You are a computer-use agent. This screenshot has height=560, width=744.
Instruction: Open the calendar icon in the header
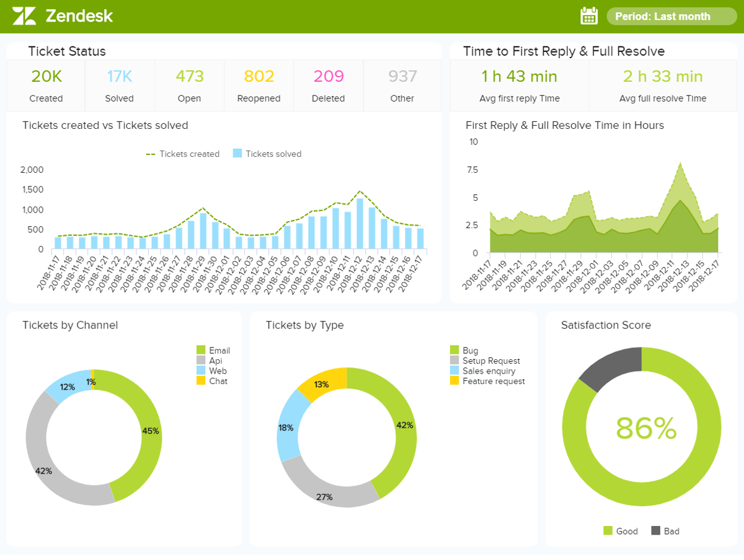click(x=589, y=16)
